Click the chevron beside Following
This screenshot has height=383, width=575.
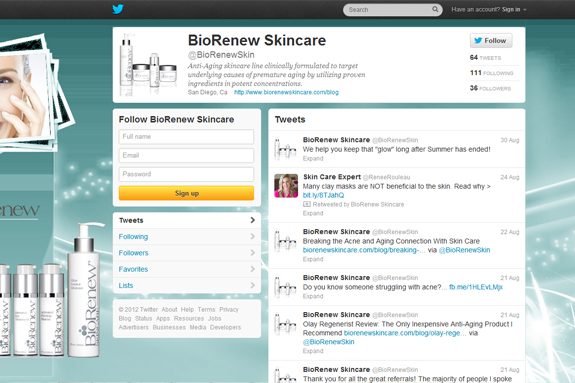tap(252, 236)
